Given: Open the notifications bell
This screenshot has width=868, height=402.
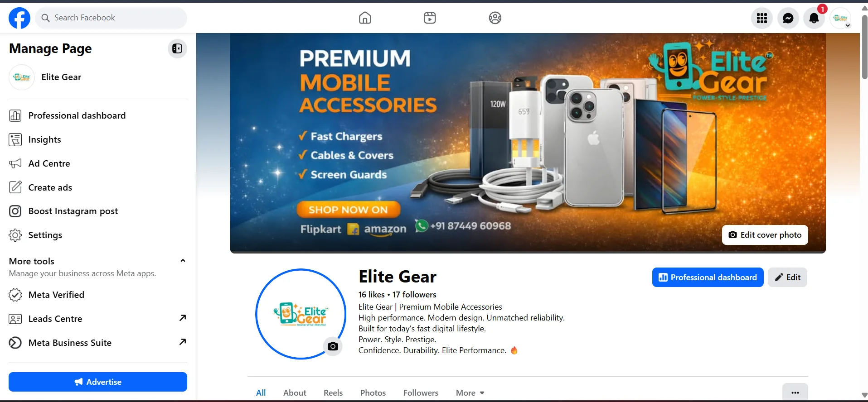Looking at the screenshot, I should point(814,18).
